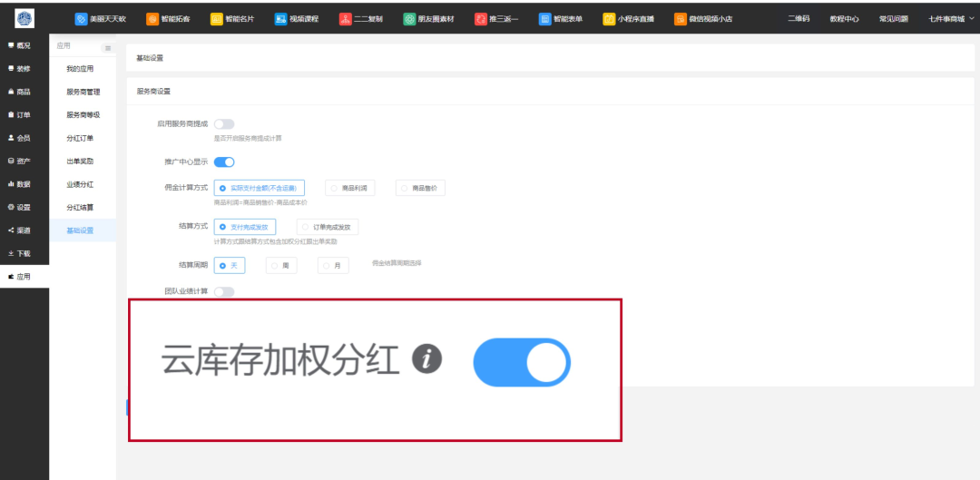Viewport: 980px width, 480px height.
Task: Open 服务商管理 submenu item
Action: 83,92
